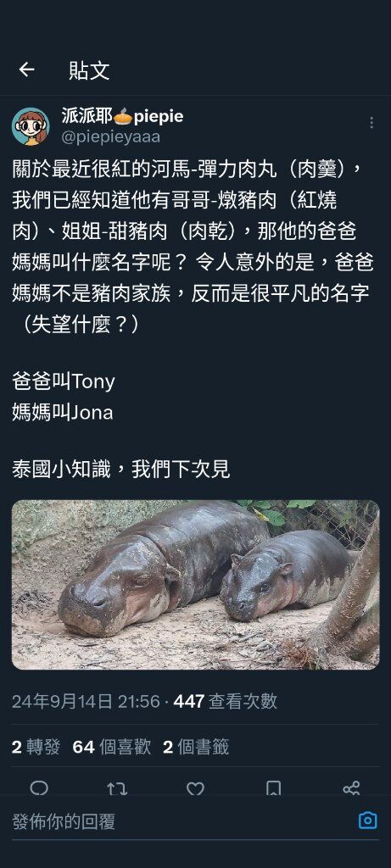Open the three-dot post options menu
391x868 pixels.
(371, 122)
